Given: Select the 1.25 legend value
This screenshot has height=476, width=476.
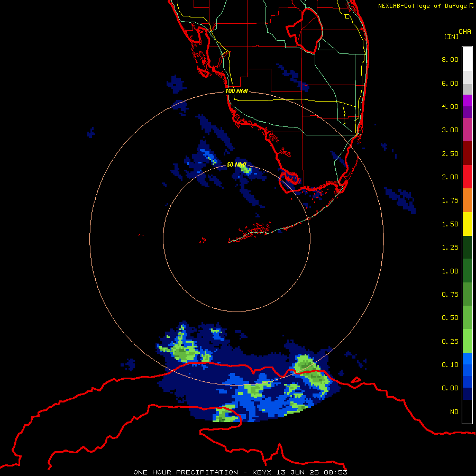Looking at the screenshot, I should 450,248.
